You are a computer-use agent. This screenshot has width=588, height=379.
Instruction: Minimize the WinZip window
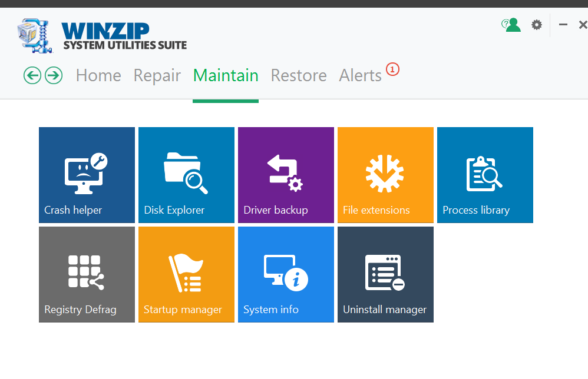tap(563, 25)
